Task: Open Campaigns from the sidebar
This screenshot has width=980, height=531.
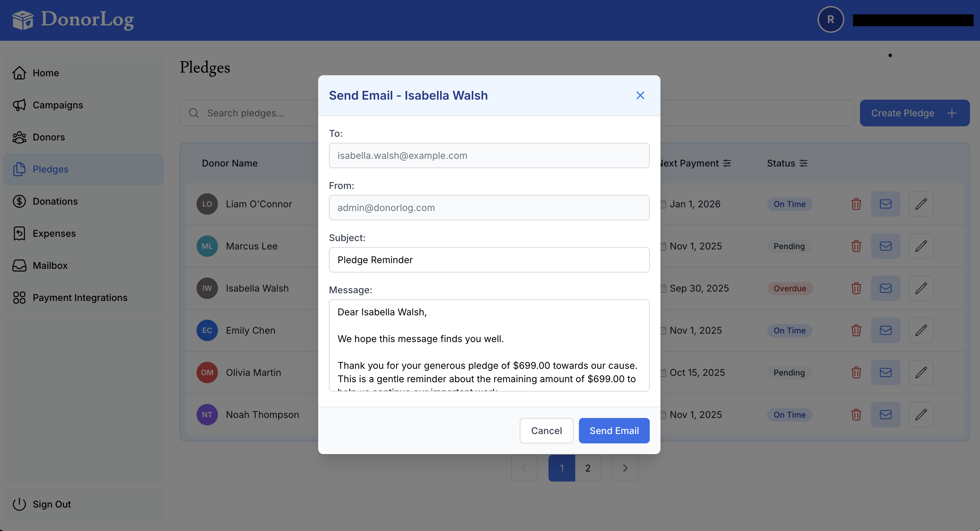Action: tap(19, 105)
